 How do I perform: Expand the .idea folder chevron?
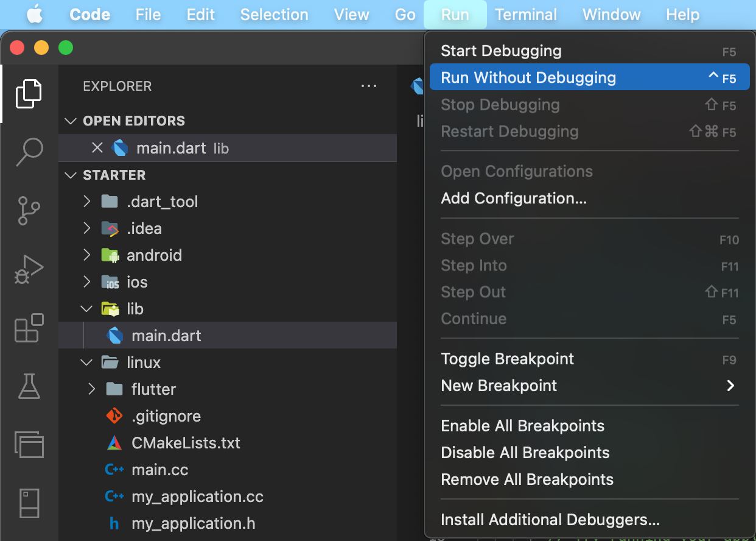87,228
